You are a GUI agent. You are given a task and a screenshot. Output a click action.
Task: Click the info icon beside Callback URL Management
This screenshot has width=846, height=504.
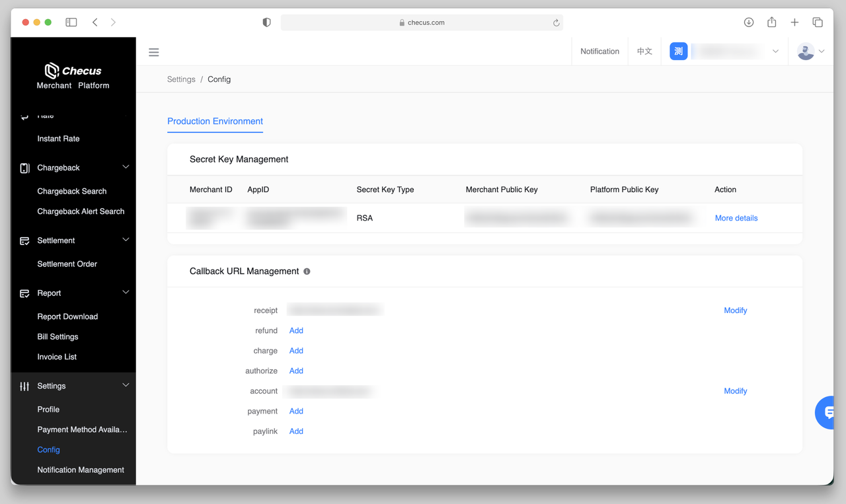pos(307,271)
